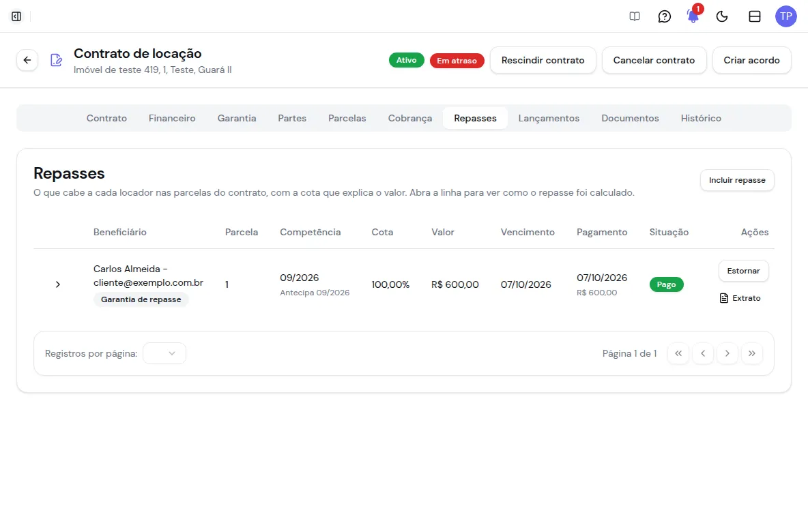Open the Registros por página dropdown
Viewport: 808px width, 532px height.
coord(164,353)
